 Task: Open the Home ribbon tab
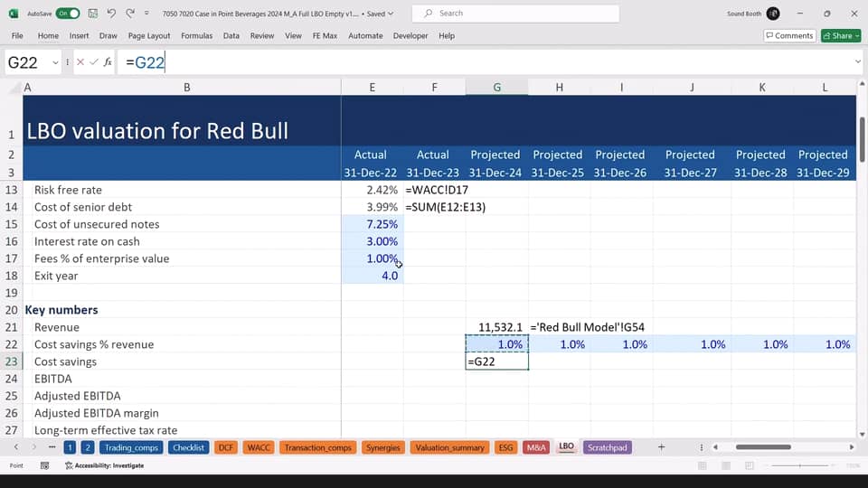pyautogui.click(x=48, y=35)
